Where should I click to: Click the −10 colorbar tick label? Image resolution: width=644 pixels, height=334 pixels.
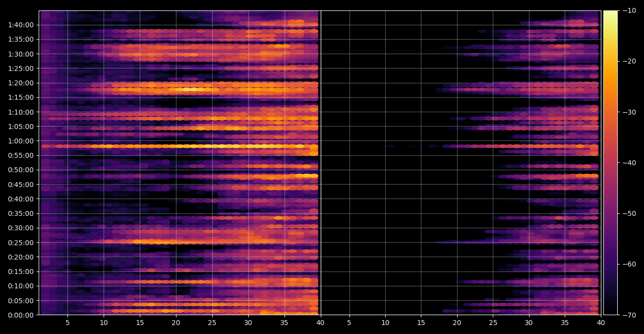coord(629,10)
